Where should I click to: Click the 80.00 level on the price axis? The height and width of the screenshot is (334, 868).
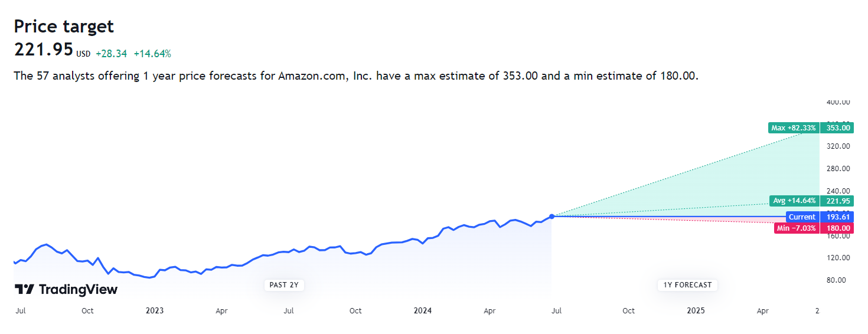click(840, 280)
